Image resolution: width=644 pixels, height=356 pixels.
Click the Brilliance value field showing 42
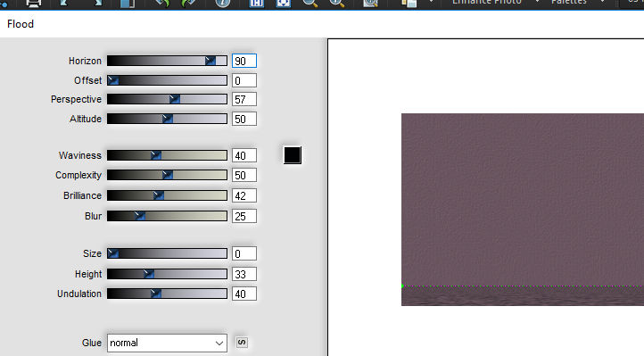pos(244,195)
